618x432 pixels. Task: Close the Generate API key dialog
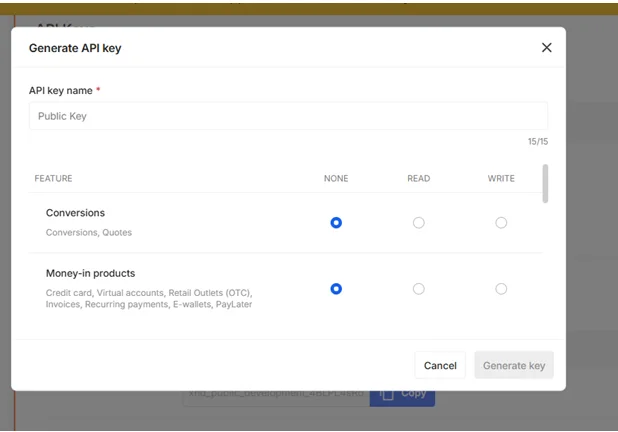(x=546, y=48)
